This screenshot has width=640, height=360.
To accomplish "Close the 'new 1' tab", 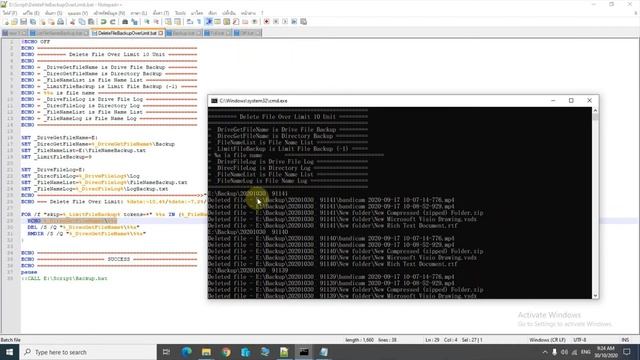I will [24, 33].
